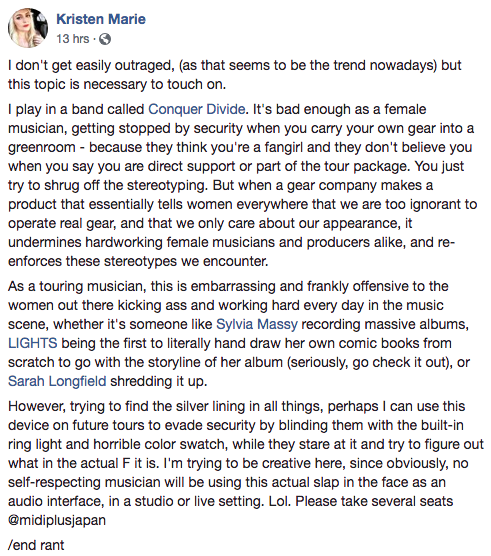Click the globe public audience icon
491x556 pixels.
pyautogui.click(x=105, y=39)
